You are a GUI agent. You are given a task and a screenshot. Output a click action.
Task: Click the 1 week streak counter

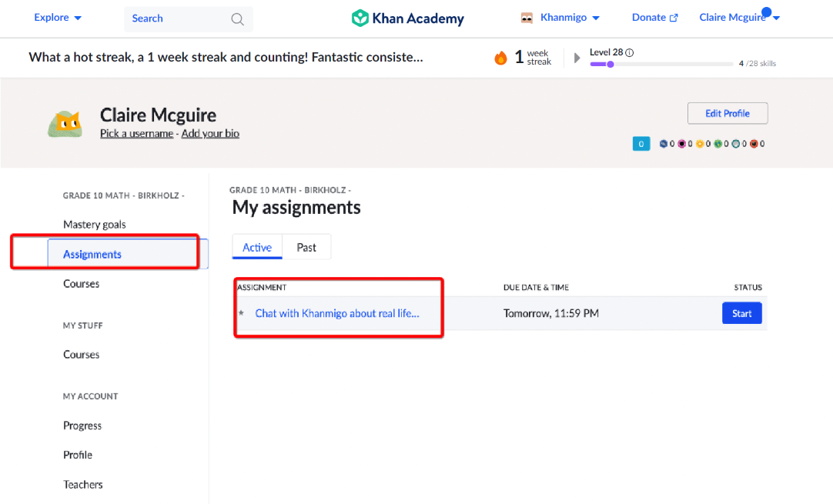point(534,58)
